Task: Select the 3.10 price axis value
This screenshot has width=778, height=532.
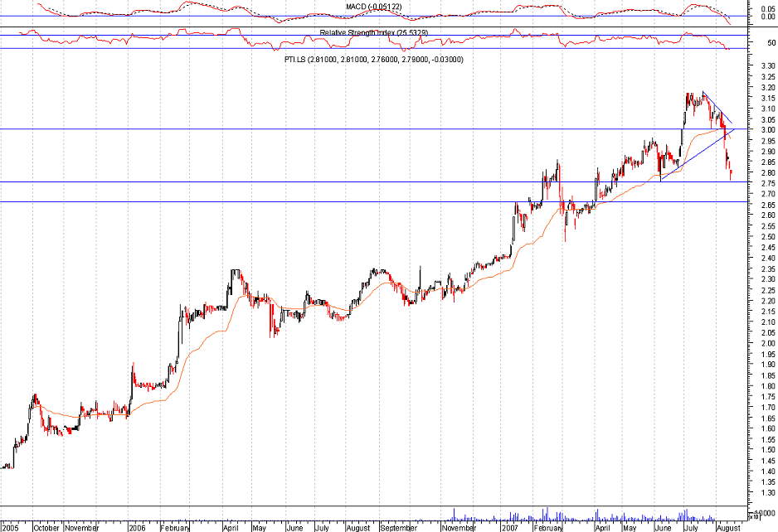Action: pyautogui.click(x=767, y=109)
